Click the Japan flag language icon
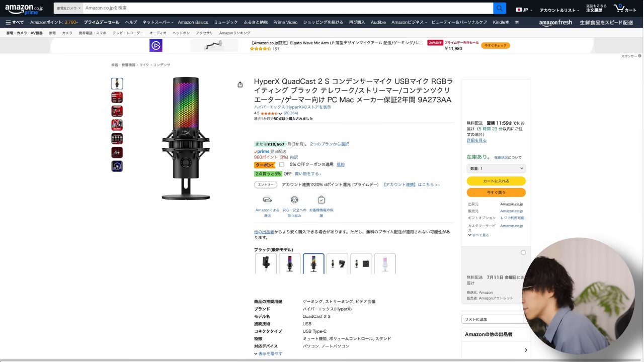This screenshot has height=362, width=644. pyautogui.click(x=519, y=10)
